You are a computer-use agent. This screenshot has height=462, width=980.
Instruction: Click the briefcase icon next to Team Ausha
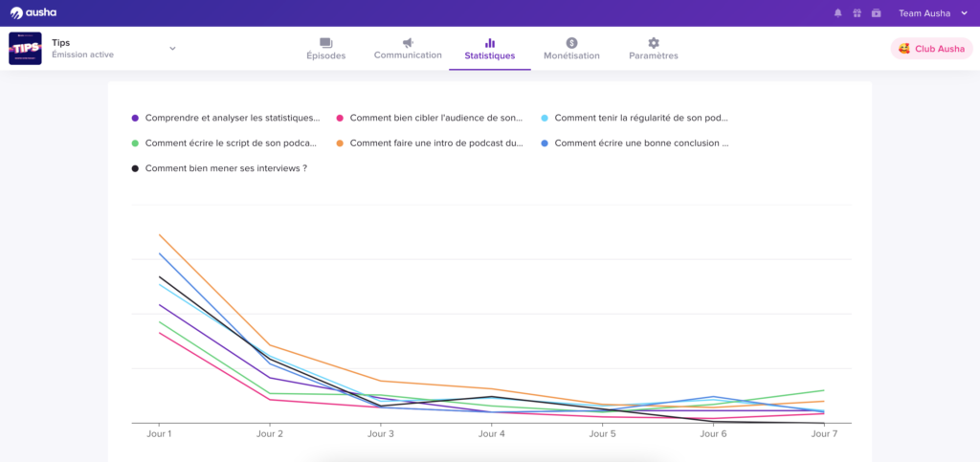click(877, 13)
